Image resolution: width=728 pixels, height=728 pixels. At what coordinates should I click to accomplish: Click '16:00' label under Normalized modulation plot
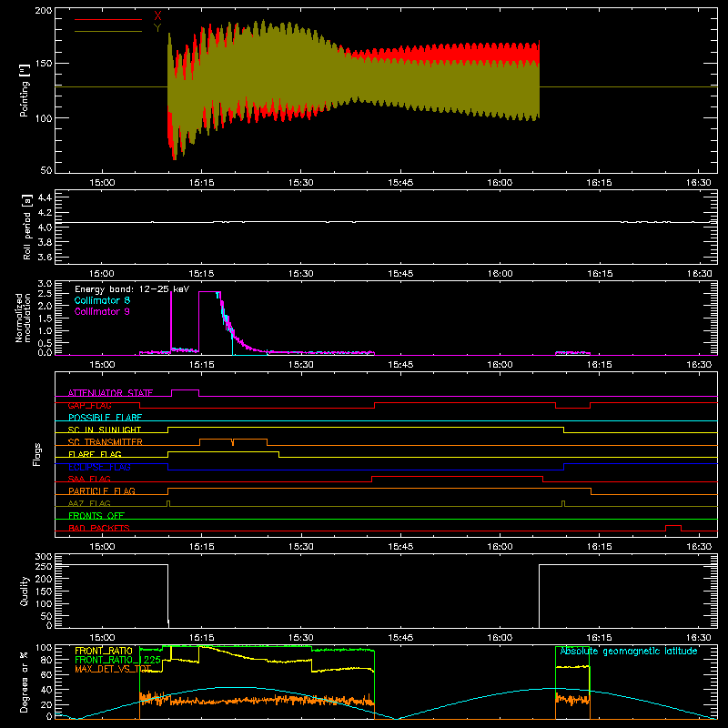pos(500,365)
